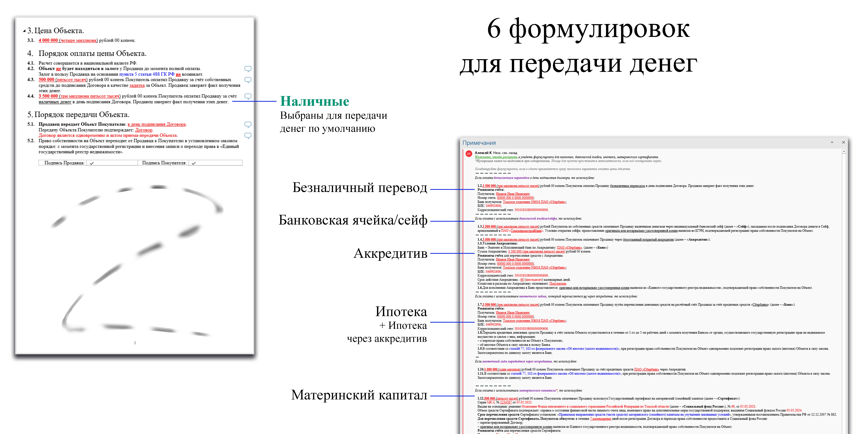Click the red word 'задатка' in clause 4.3
The width and height of the screenshot is (868, 434).
coord(137,85)
